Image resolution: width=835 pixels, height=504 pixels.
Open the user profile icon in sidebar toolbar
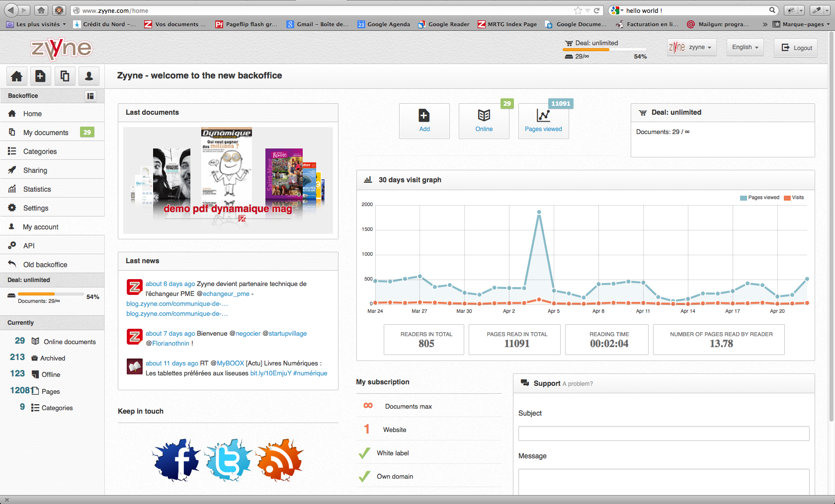pos(89,76)
